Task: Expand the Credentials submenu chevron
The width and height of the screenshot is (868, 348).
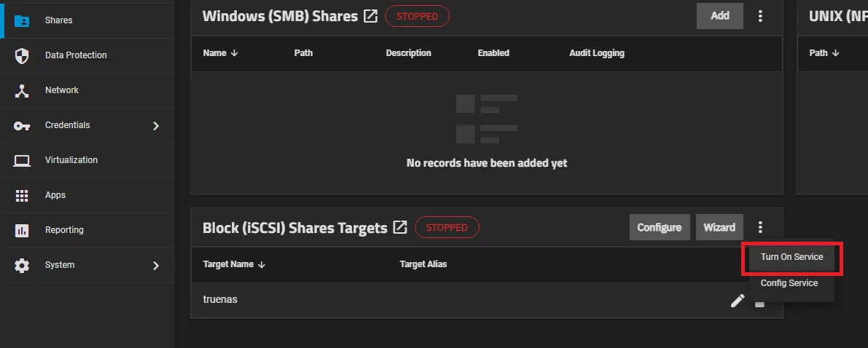Action: pos(155,125)
